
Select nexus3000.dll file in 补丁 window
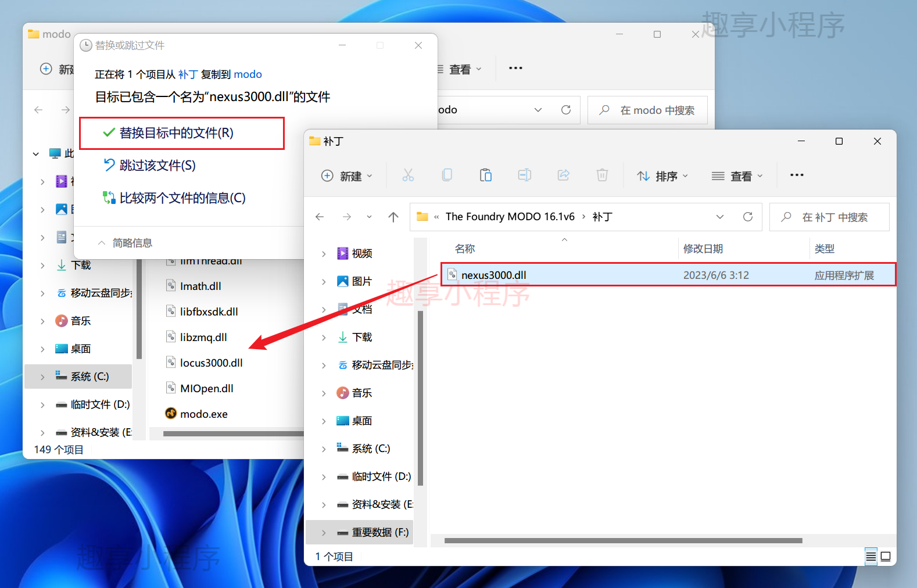[x=668, y=275]
